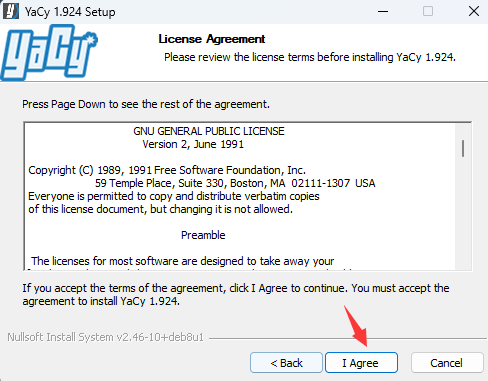Click the YaCy 1.924 Setup title text

(x=70, y=12)
